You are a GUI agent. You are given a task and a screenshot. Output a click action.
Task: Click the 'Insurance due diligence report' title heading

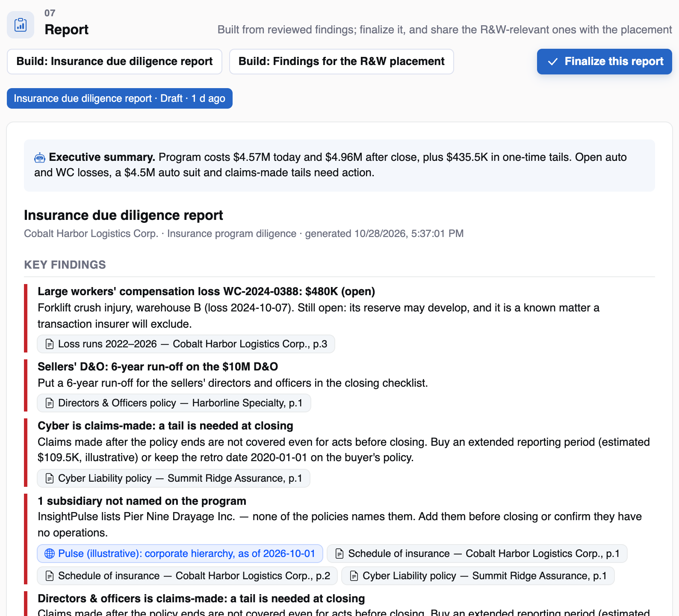tap(124, 215)
